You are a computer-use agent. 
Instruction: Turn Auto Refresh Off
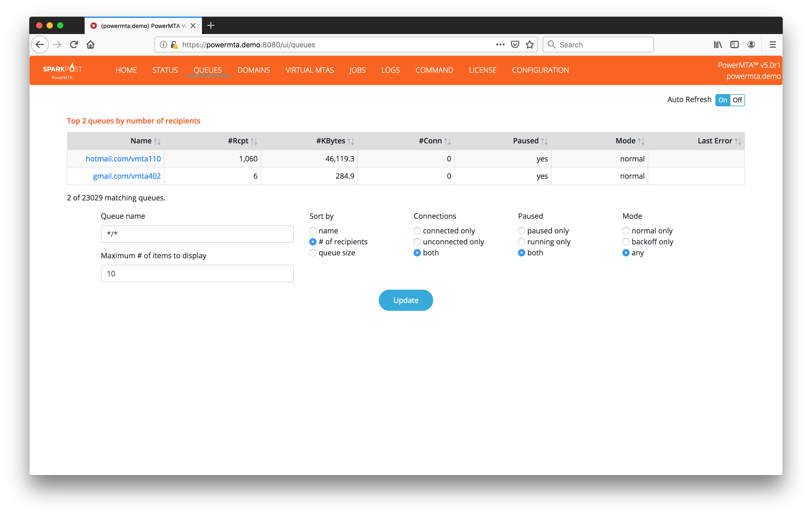(737, 100)
